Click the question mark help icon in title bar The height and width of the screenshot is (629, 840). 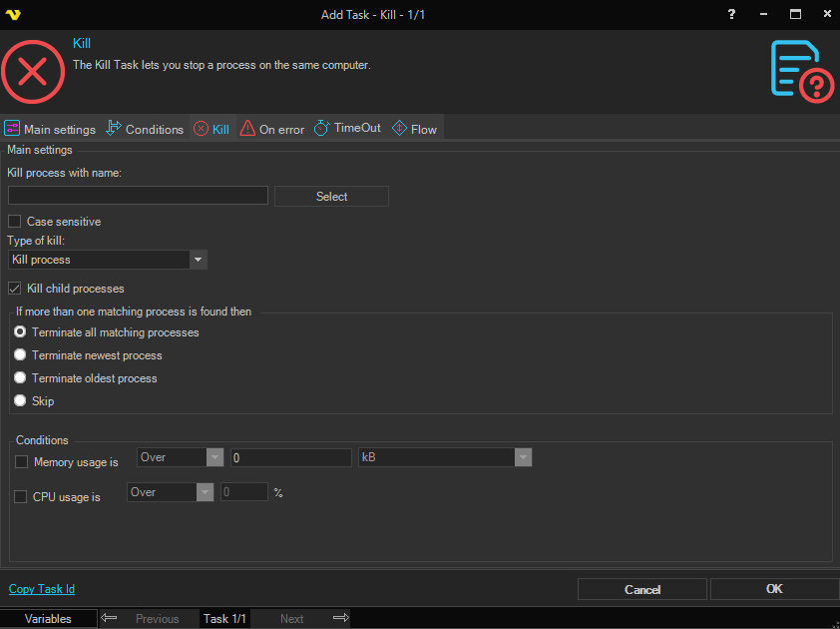click(x=731, y=14)
